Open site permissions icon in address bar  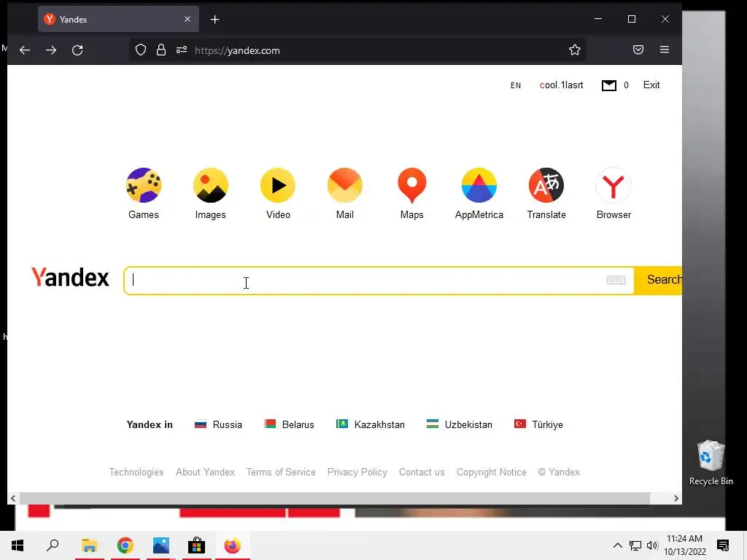coord(182,50)
